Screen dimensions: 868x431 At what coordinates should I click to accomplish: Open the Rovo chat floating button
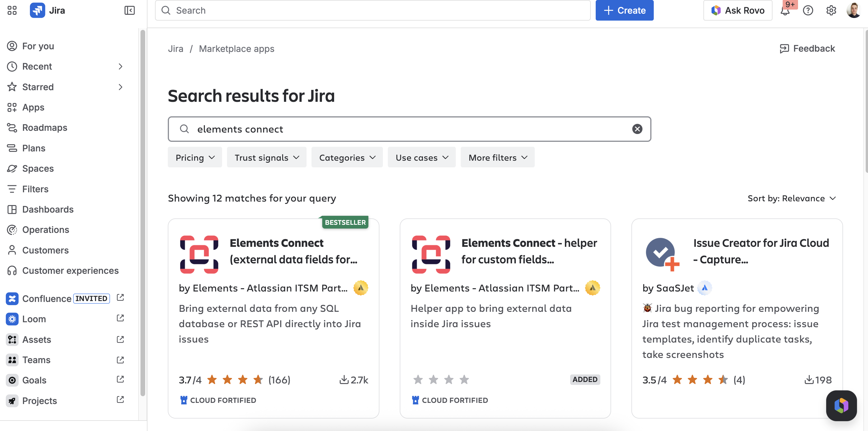coord(841,405)
